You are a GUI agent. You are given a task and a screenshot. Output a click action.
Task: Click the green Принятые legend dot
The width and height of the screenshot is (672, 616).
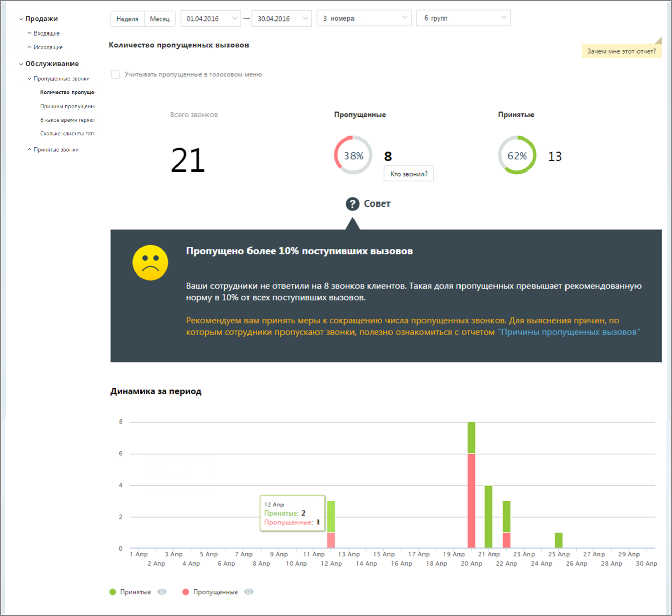point(113,592)
